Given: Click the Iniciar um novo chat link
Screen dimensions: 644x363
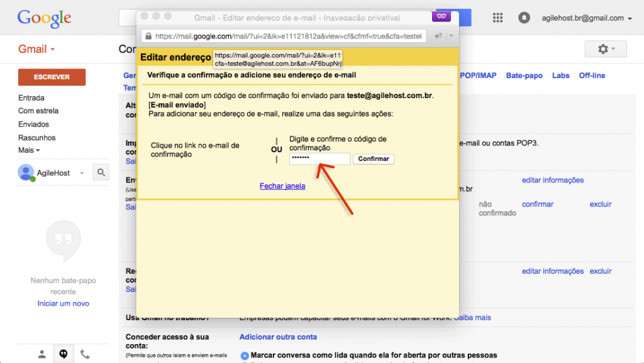Looking at the screenshot, I should coord(64,303).
